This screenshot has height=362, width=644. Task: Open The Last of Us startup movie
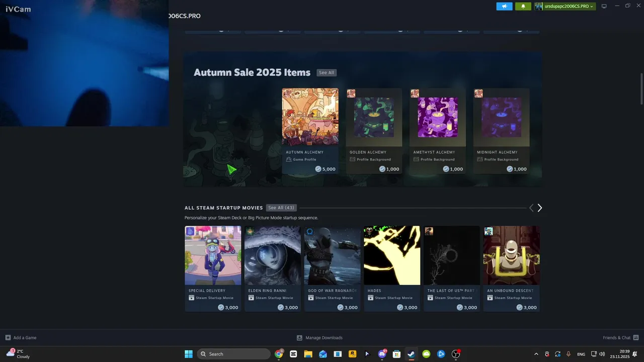452,255
